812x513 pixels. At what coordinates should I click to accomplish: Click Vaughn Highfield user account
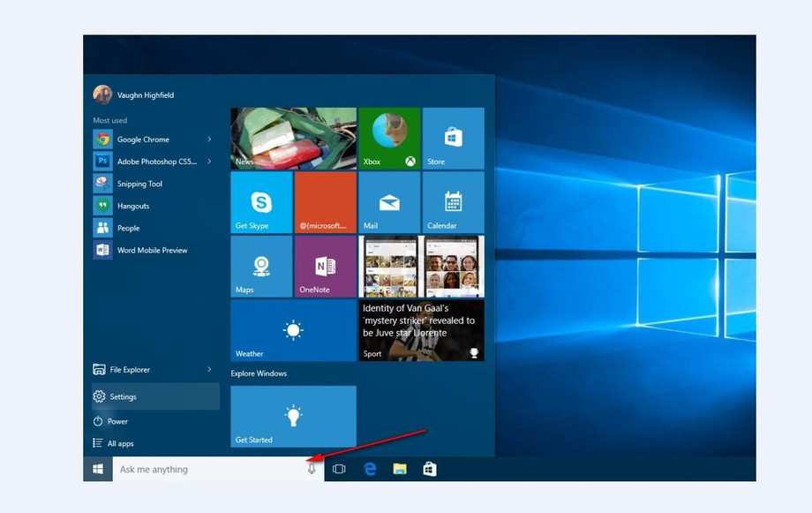[133, 94]
